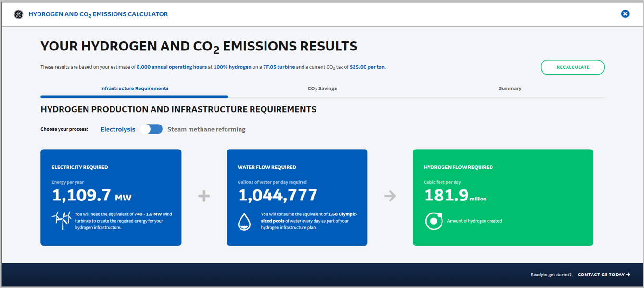Click the Hydrogen Production and Infrastructure Requirements heading
Viewport: 644px width, 288px height.
(178, 109)
